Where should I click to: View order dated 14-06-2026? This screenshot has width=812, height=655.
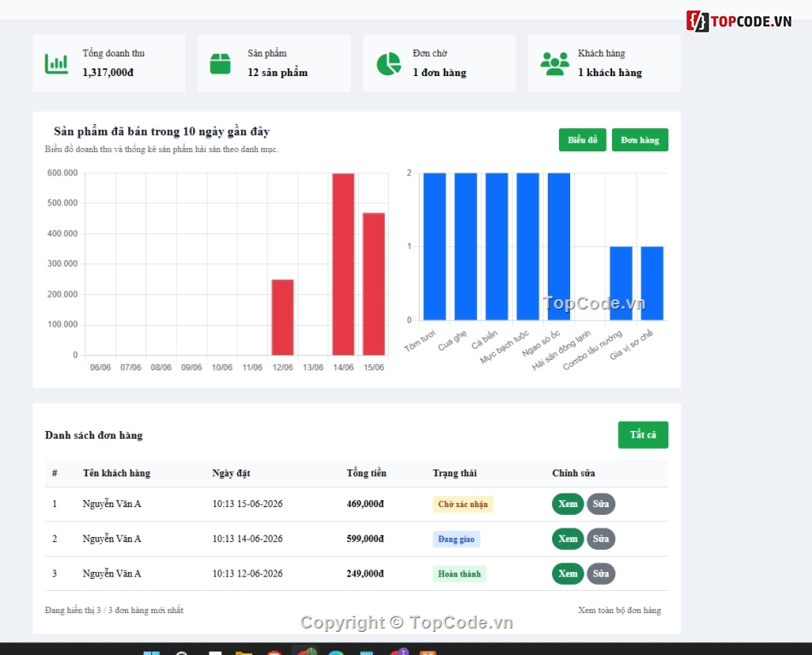click(568, 539)
